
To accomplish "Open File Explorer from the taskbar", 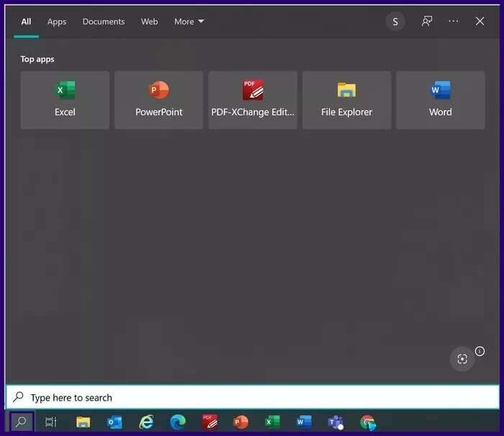I will [84, 422].
